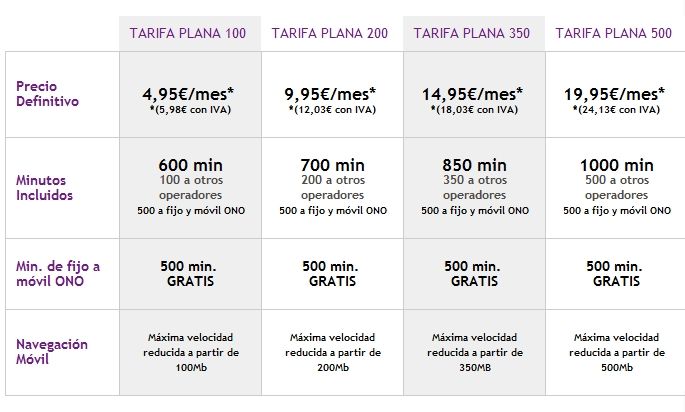
Task: Click the 100Mb reduced speed text
Action: (x=189, y=367)
